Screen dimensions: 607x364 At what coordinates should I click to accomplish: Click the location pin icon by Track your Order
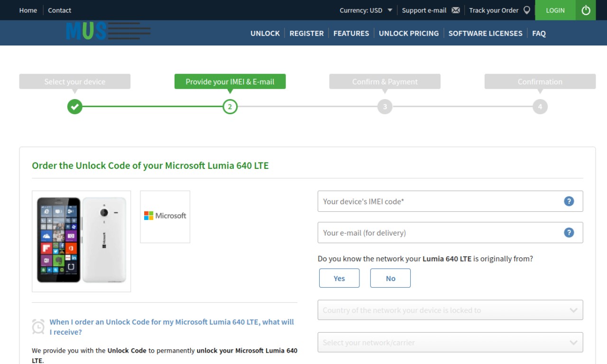[x=526, y=10]
